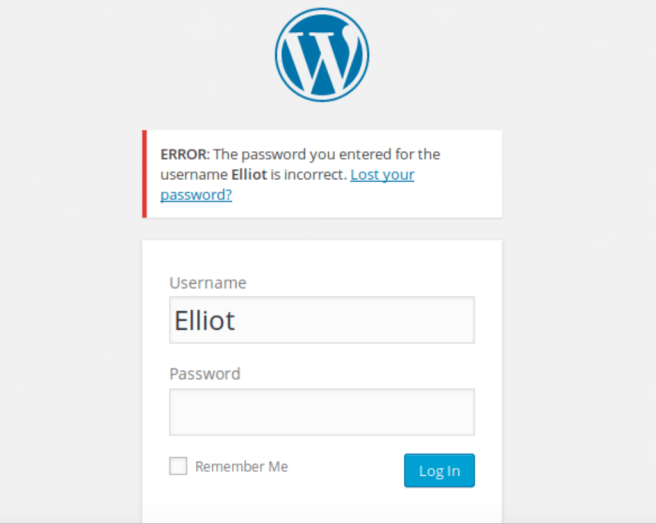Click the gray page background beside the form
This screenshot has height=524, width=656.
[70, 350]
